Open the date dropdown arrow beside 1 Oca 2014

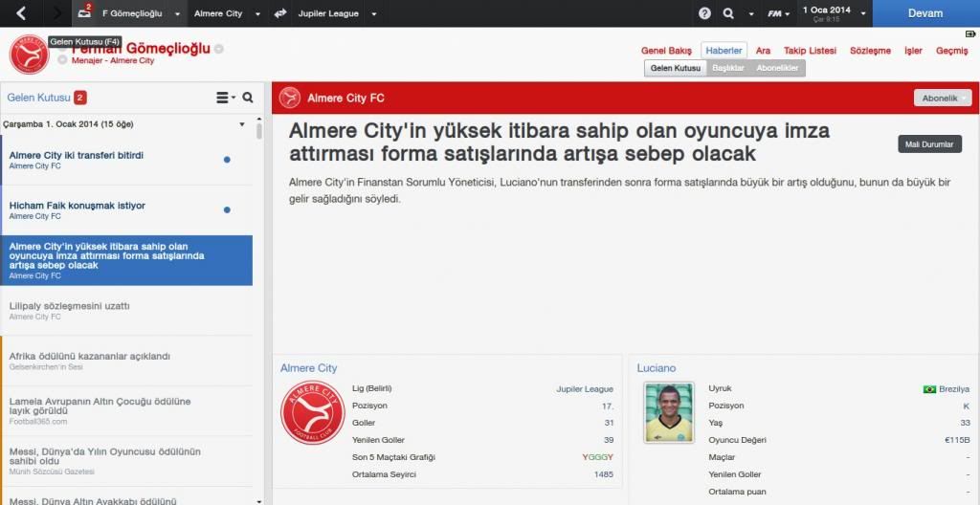[863, 13]
